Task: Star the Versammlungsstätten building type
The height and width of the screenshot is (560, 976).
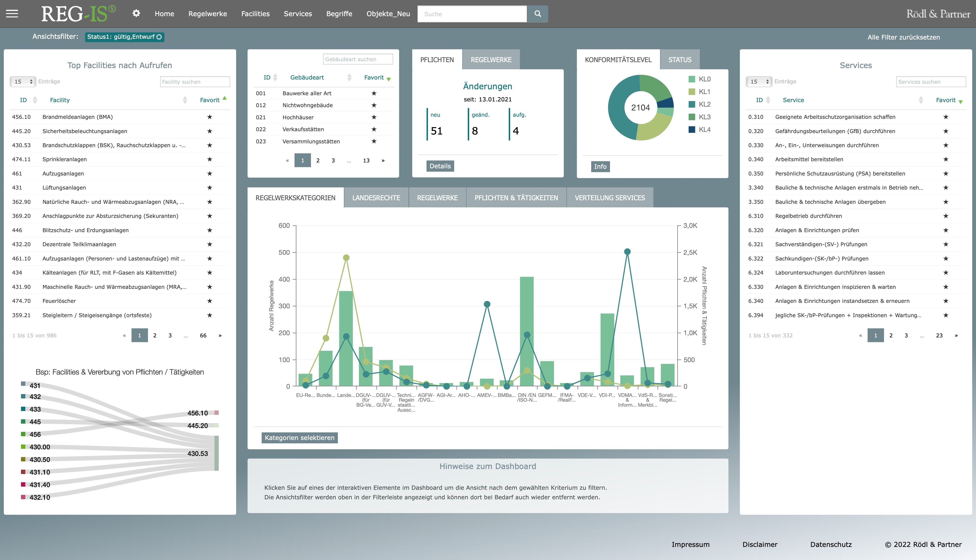Action: pos(374,141)
